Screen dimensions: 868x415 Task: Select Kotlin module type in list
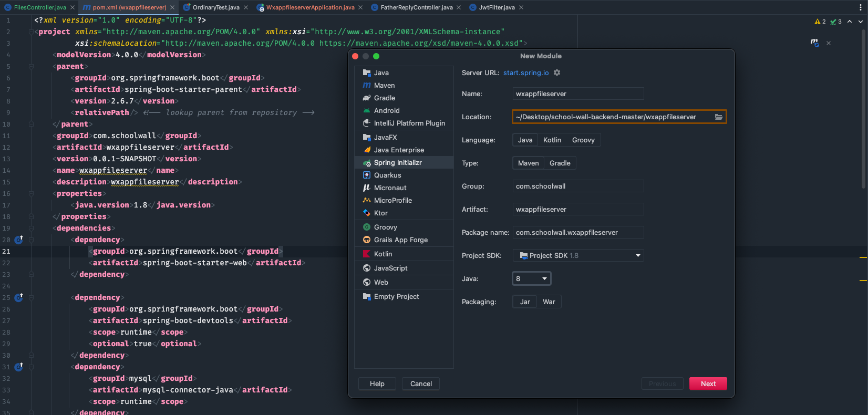[x=404, y=254]
